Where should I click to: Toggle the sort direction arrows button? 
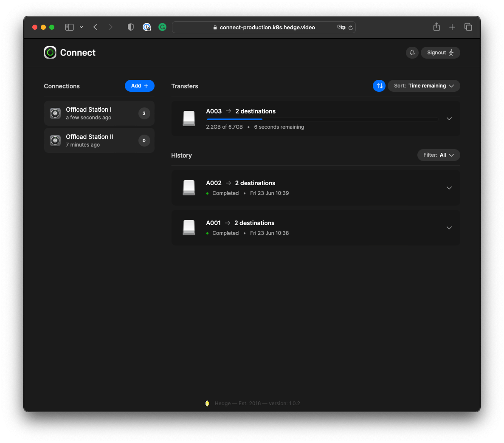(379, 86)
